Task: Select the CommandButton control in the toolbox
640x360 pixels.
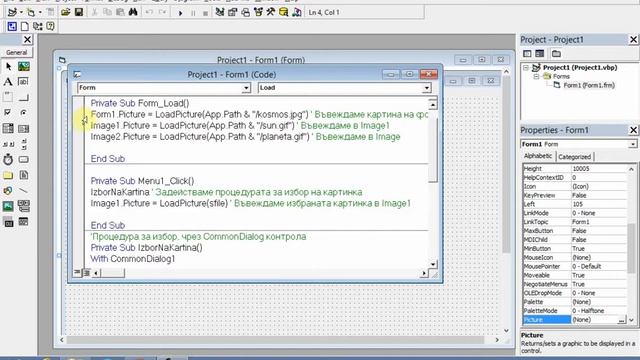Action: pos(24,97)
